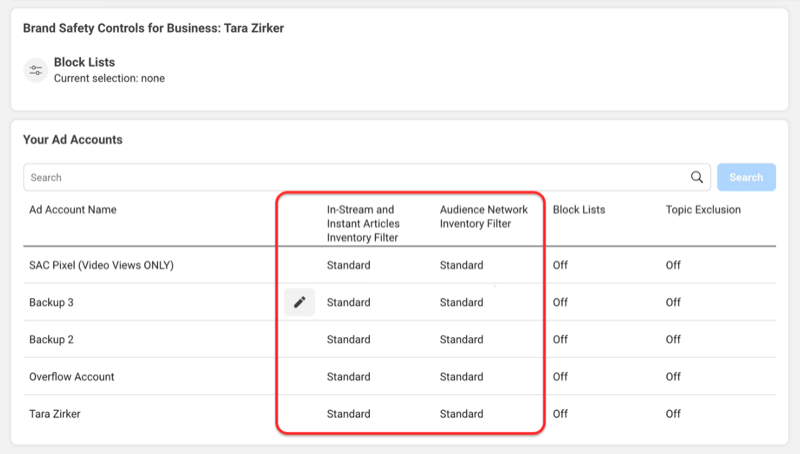The width and height of the screenshot is (800, 454).
Task: Select the Tara Zirker ad account row
Action: (x=399, y=414)
